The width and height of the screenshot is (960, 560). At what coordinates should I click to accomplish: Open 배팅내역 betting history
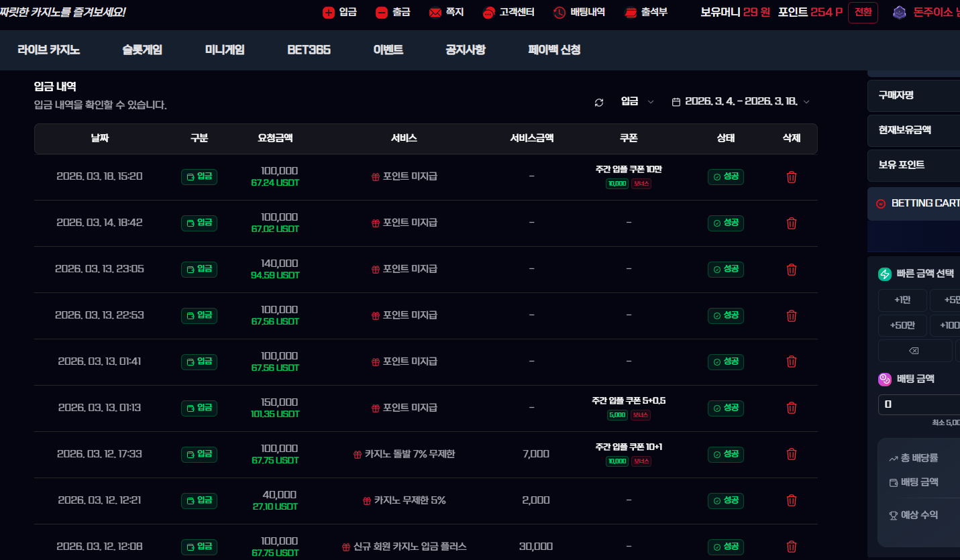pos(579,12)
